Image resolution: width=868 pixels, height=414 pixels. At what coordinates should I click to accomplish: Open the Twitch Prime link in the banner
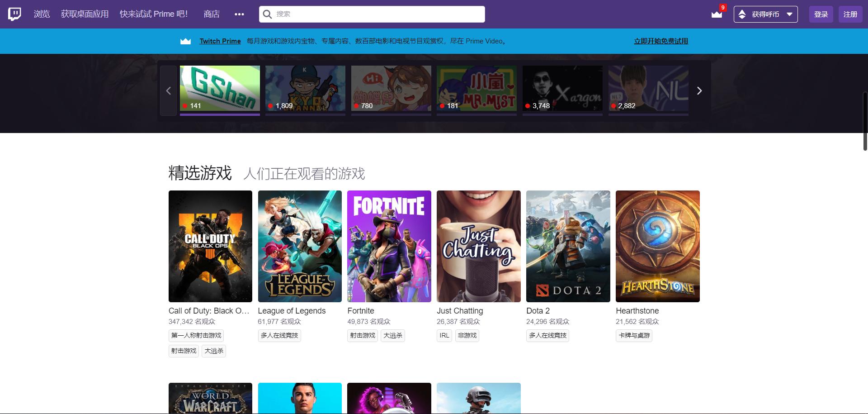click(220, 41)
